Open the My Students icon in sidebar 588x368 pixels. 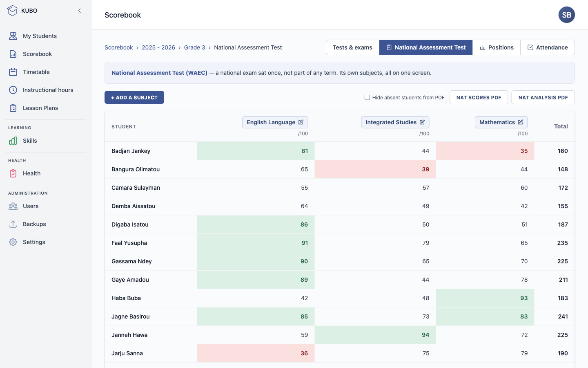[x=13, y=36]
